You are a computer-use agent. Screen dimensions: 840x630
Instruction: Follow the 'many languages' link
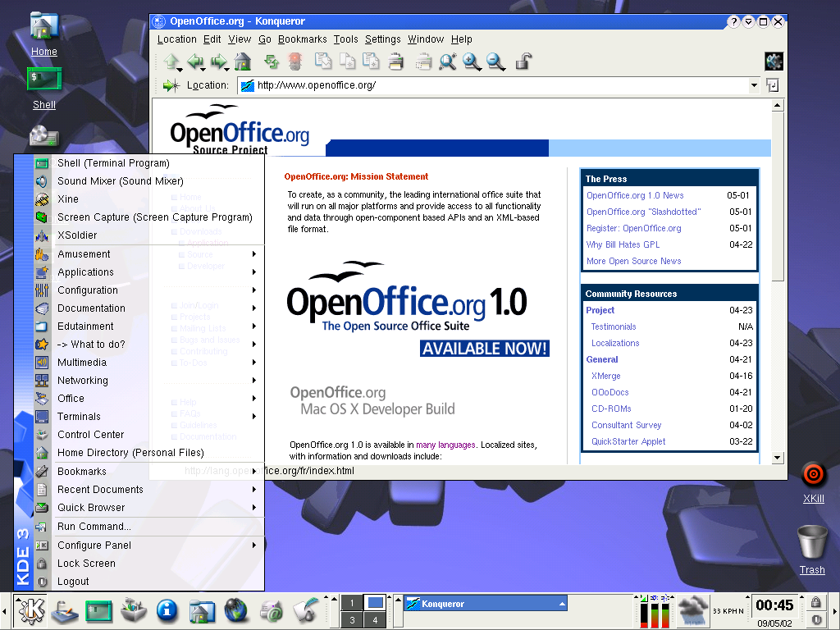445,445
